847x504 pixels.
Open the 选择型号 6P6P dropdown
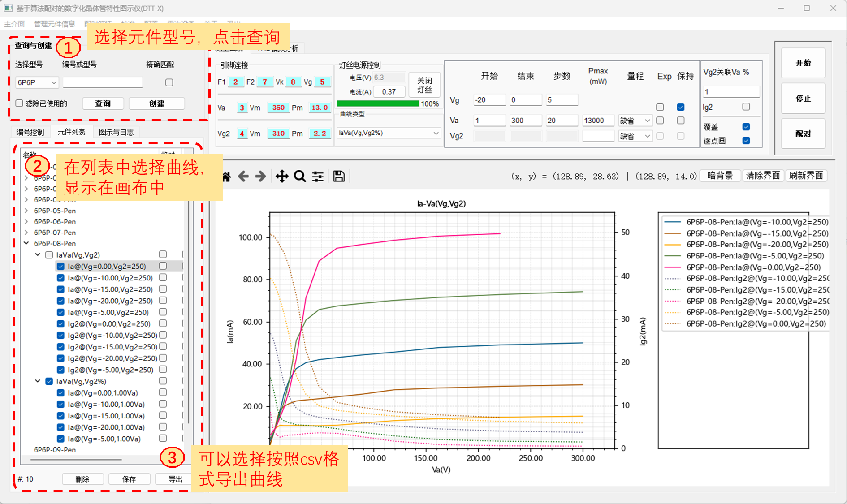tap(37, 82)
